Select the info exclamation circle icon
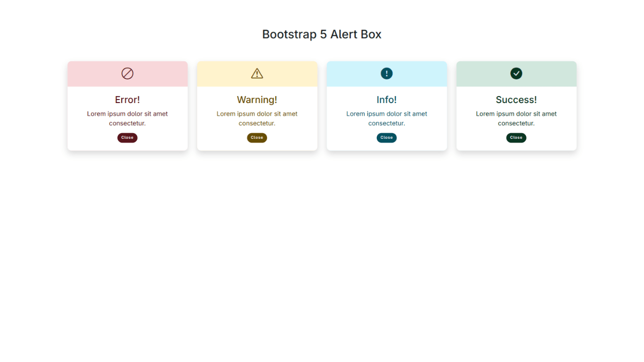644x362 pixels. [386, 73]
